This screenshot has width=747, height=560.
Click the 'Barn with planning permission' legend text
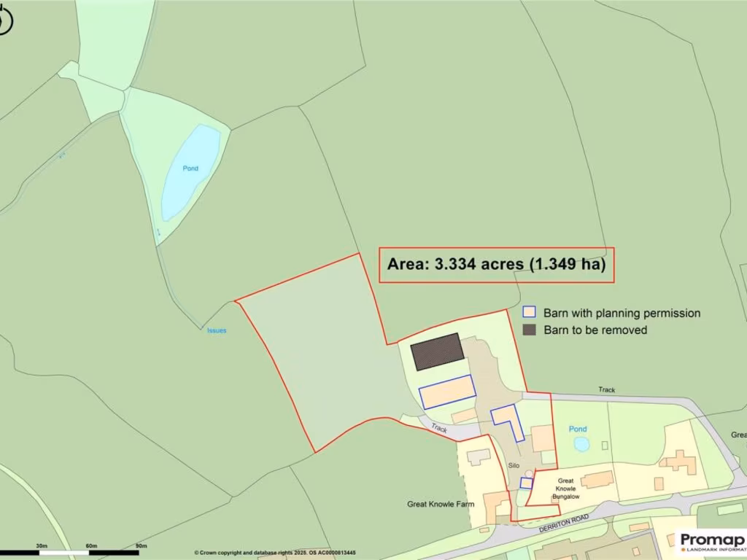tap(622, 313)
